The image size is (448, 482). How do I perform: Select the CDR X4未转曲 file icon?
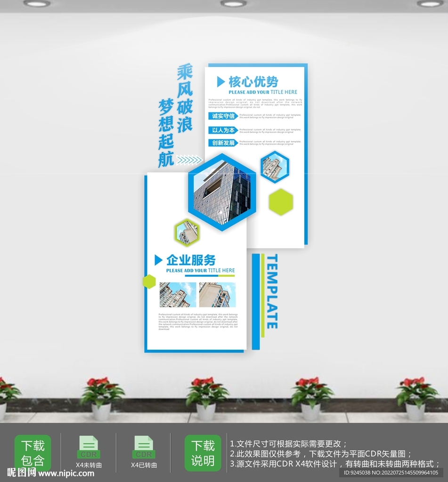tap(89, 446)
